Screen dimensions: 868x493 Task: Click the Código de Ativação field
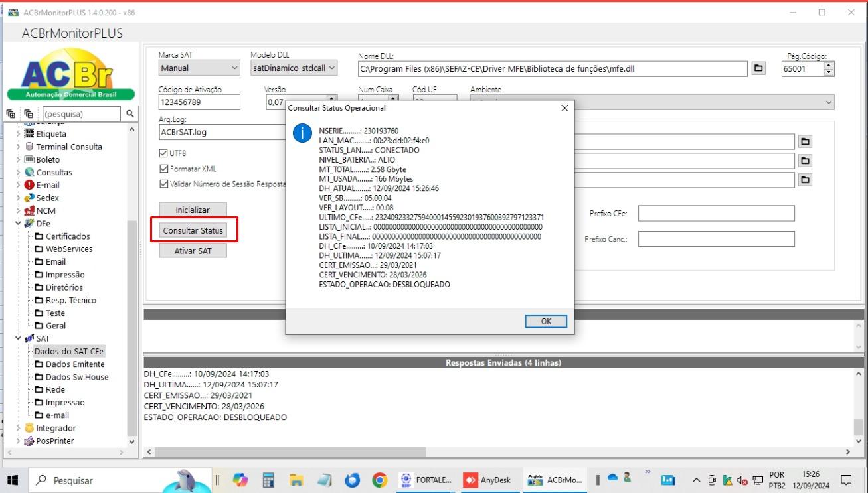point(199,102)
